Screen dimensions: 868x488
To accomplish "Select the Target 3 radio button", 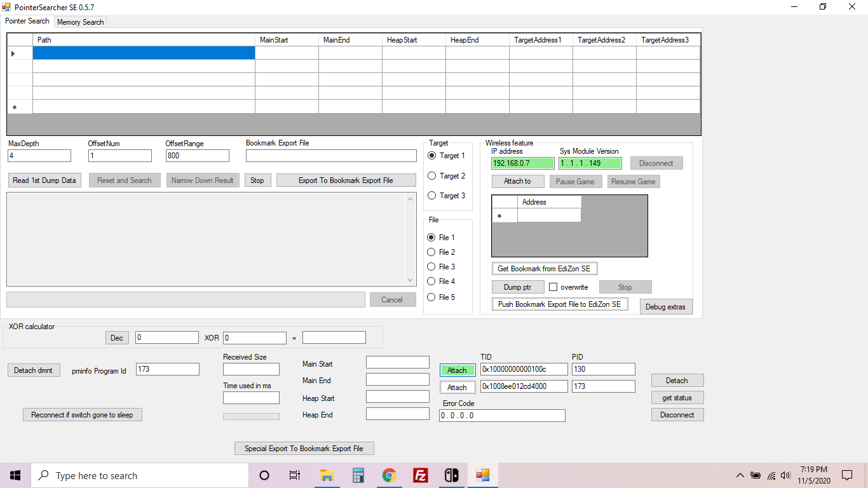I will tap(432, 196).
